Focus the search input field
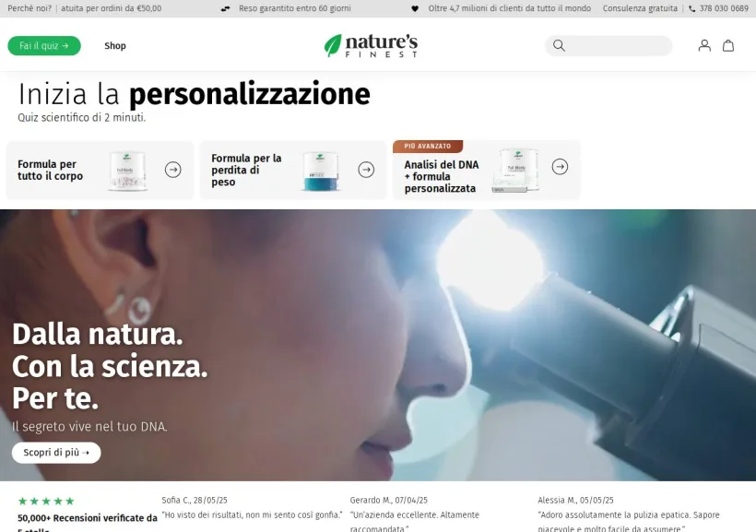 coord(608,45)
